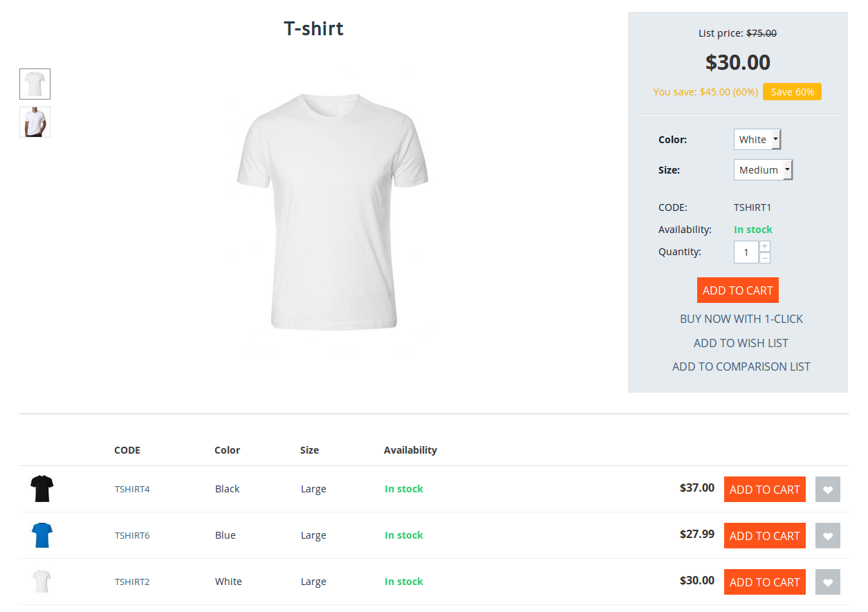Add TSHIRT2 white shirt to wish list
868x612 pixels.
click(828, 582)
